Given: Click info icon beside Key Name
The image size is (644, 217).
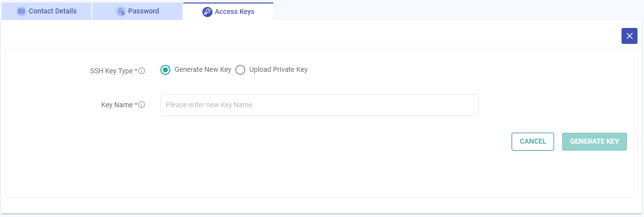Looking at the screenshot, I should click(142, 105).
